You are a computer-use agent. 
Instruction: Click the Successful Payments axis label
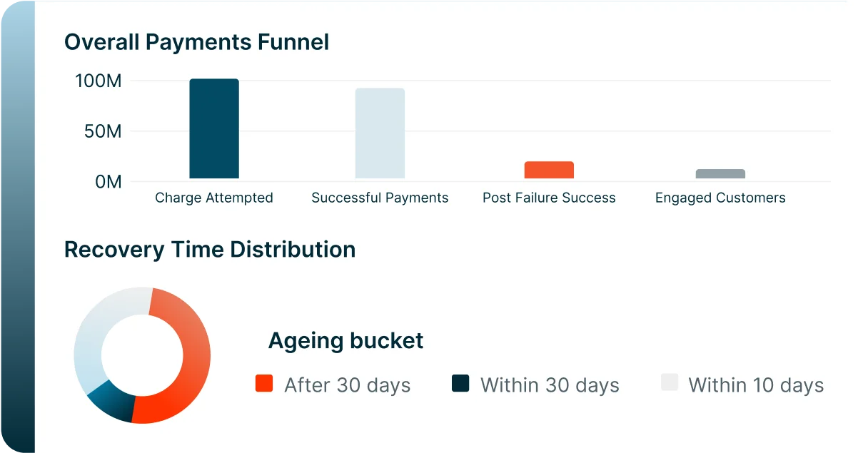pyautogui.click(x=380, y=198)
